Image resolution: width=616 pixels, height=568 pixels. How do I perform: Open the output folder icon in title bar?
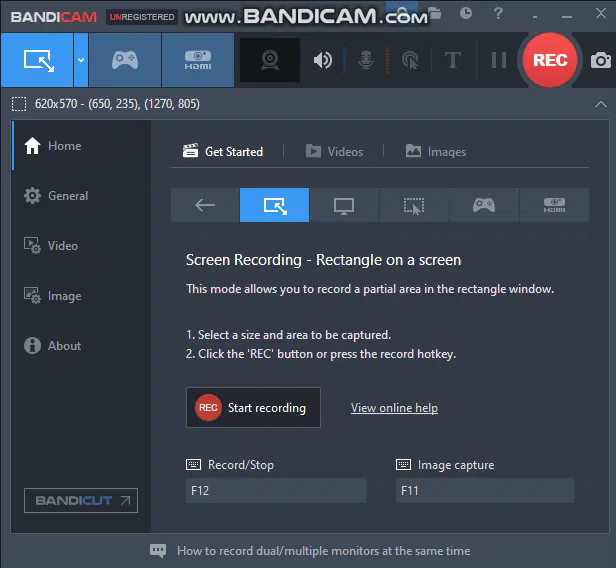434,13
